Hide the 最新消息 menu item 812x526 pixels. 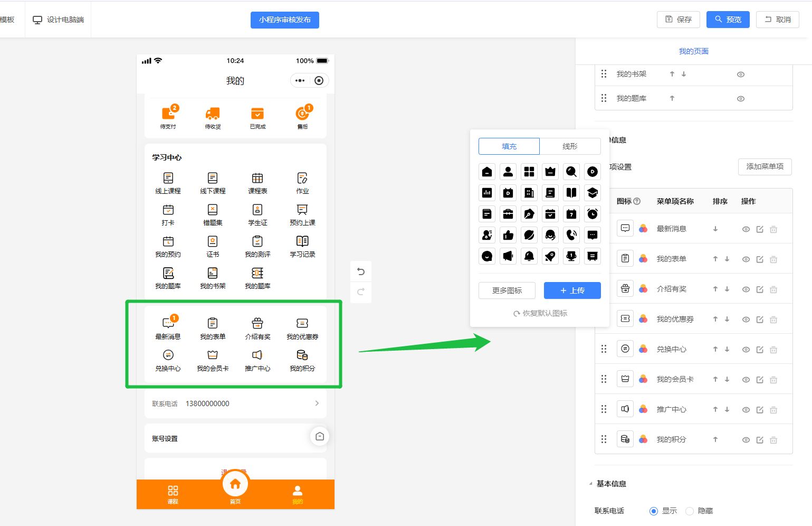pyautogui.click(x=746, y=229)
